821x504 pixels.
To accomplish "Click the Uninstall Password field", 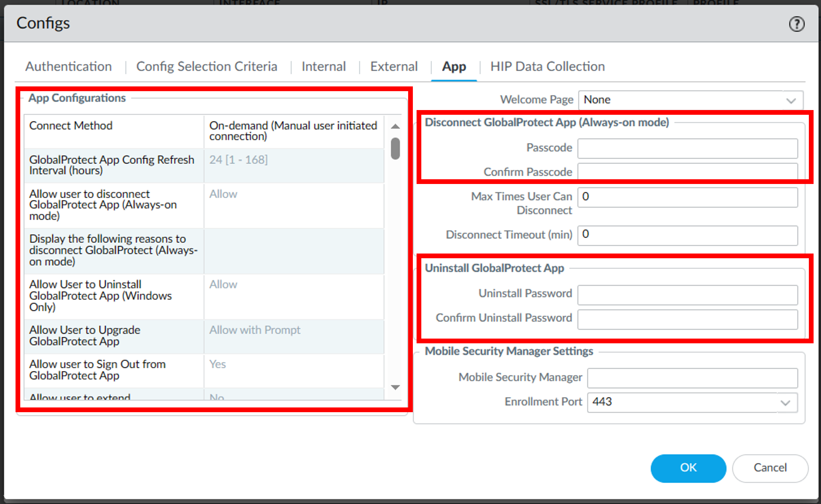I will point(687,295).
